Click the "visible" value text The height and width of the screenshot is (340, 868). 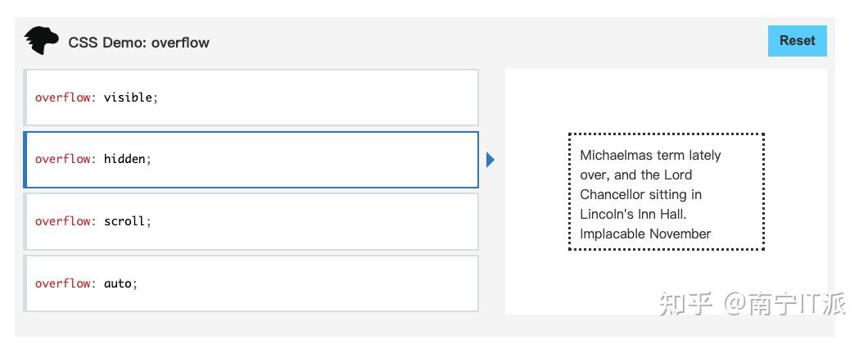pos(128,97)
